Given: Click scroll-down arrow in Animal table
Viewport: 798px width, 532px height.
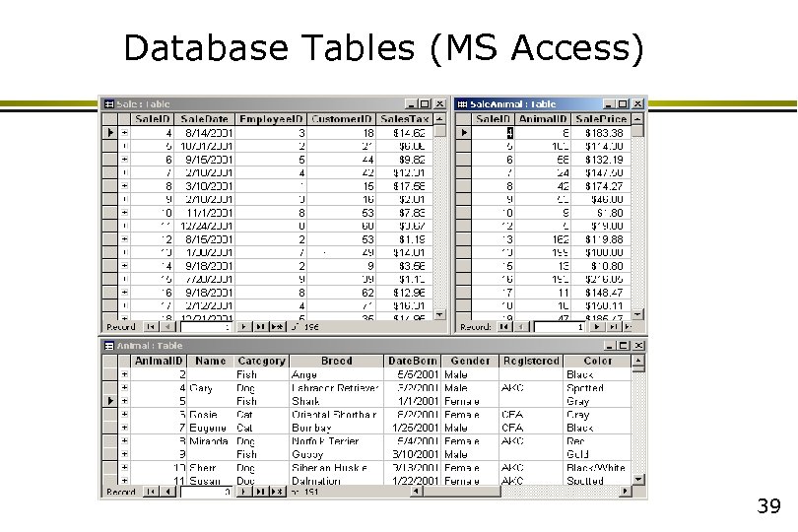Looking at the screenshot, I should (638, 480).
